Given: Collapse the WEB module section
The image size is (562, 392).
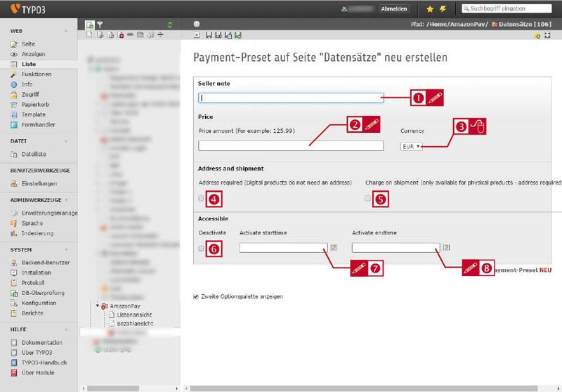Looking at the screenshot, I should pos(66,31).
